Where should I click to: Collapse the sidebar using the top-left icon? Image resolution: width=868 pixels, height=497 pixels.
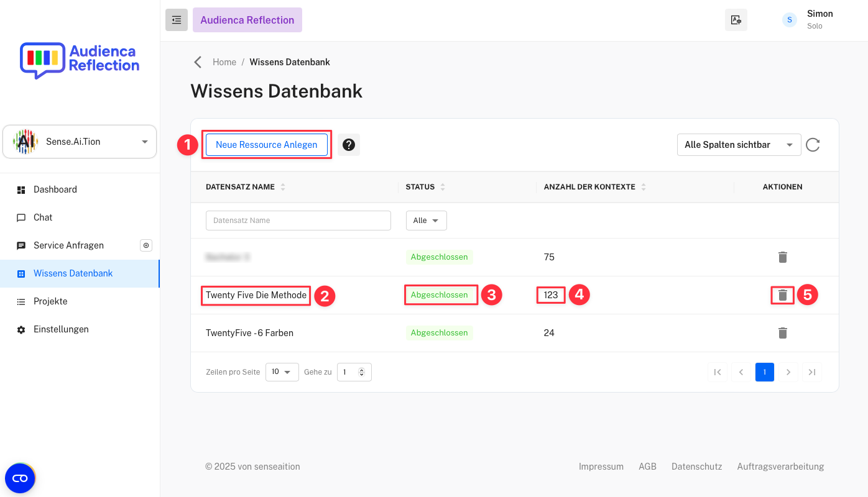176,19
